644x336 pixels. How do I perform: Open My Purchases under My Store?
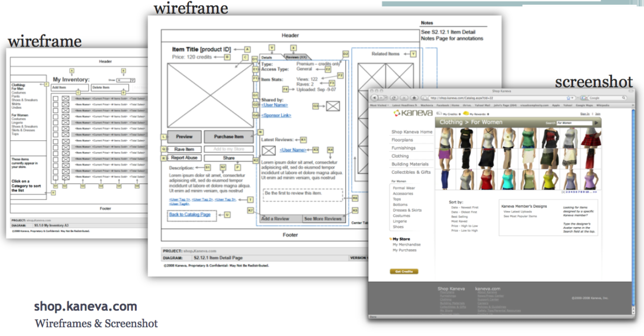pos(405,250)
